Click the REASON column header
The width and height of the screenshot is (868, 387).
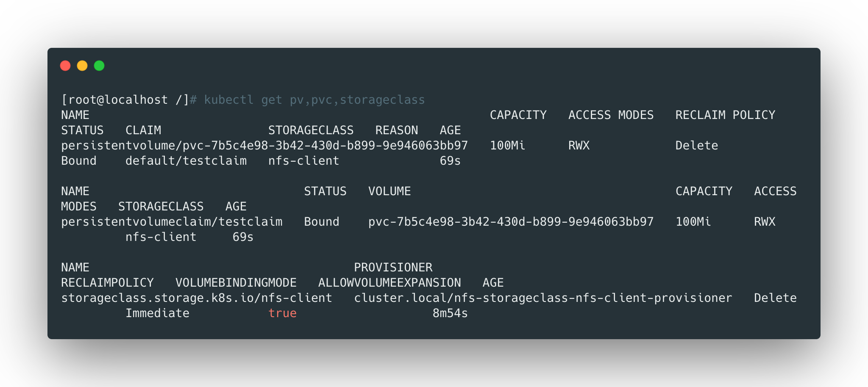[396, 130]
